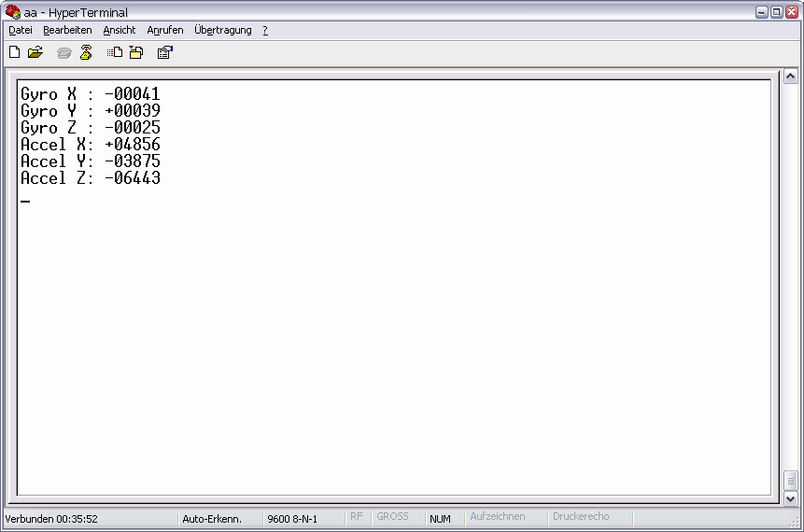Open the Bearbeiten menu
This screenshot has height=532, width=804.
[67, 30]
